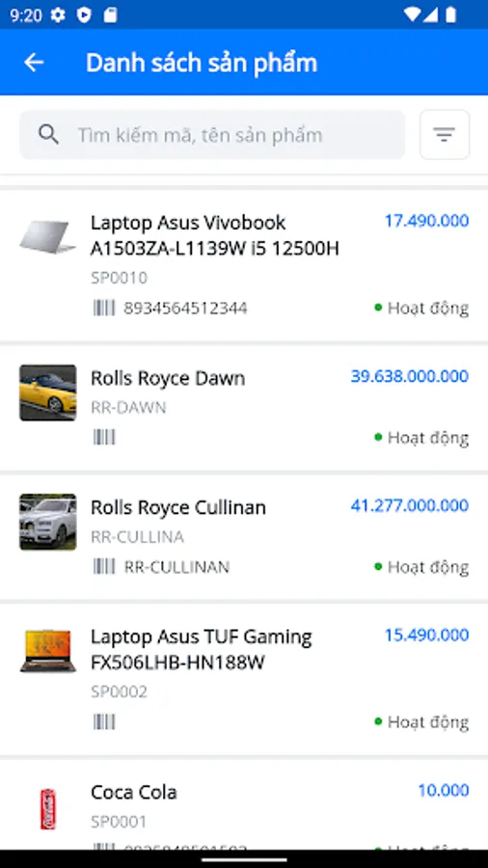Viewport: 488px width, 868px height.
Task: Open the Rolls Royce Cullinan item
Action: pos(244,537)
